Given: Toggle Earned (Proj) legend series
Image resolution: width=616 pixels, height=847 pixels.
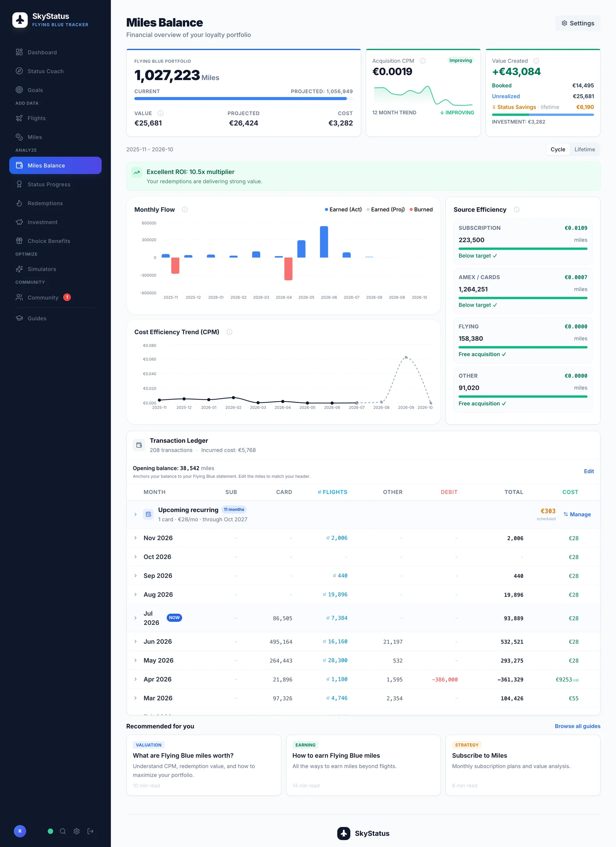Looking at the screenshot, I should pyautogui.click(x=385, y=209).
